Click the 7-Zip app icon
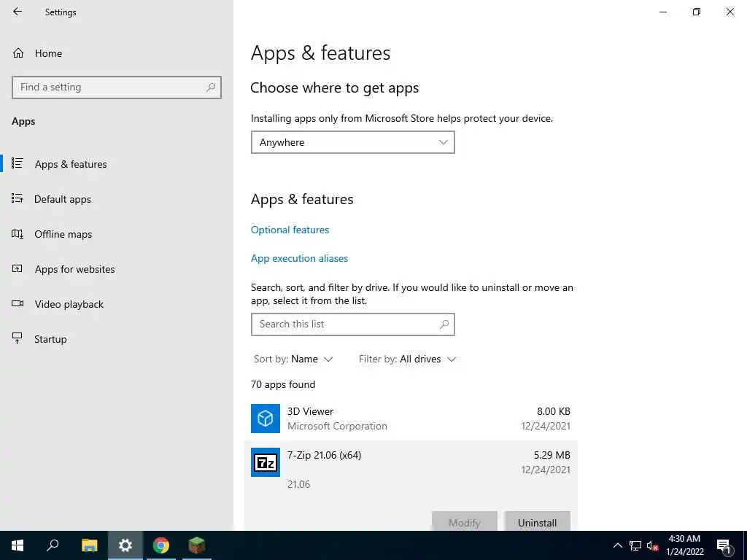747x560 pixels. [266, 462]
